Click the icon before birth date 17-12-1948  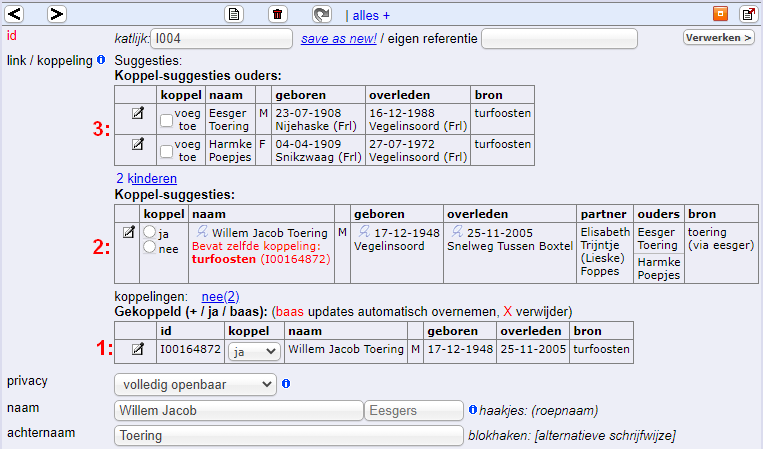click(364, 231)
